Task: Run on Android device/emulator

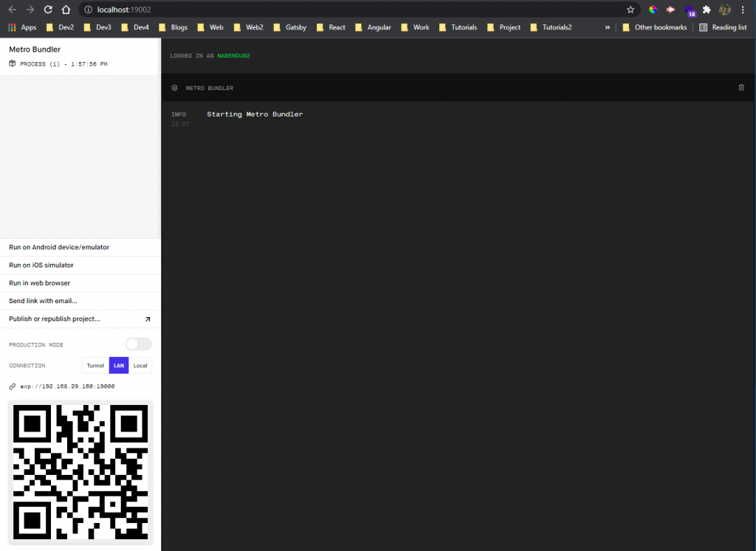Action: [80, 247]
